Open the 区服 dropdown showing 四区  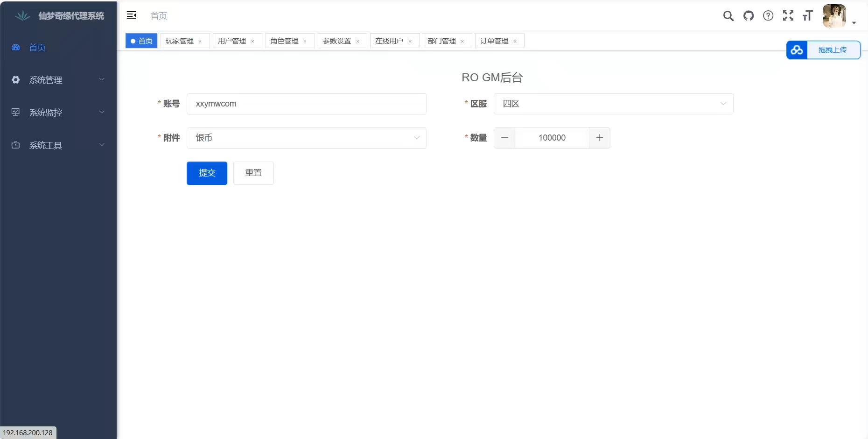coord(614,104)
